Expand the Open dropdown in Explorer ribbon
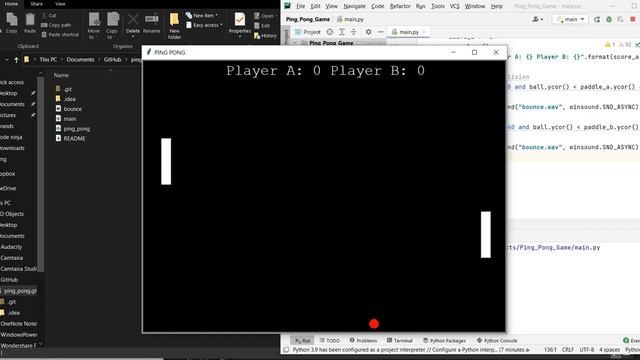The image size is (640, 360). (x=264, y=16)
